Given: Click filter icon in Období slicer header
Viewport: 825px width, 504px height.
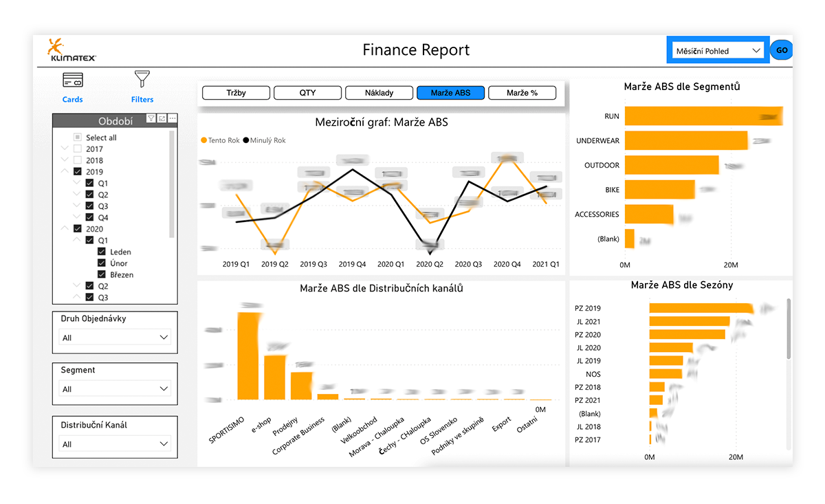Looking at the screenshot, I should pos(151,119).
